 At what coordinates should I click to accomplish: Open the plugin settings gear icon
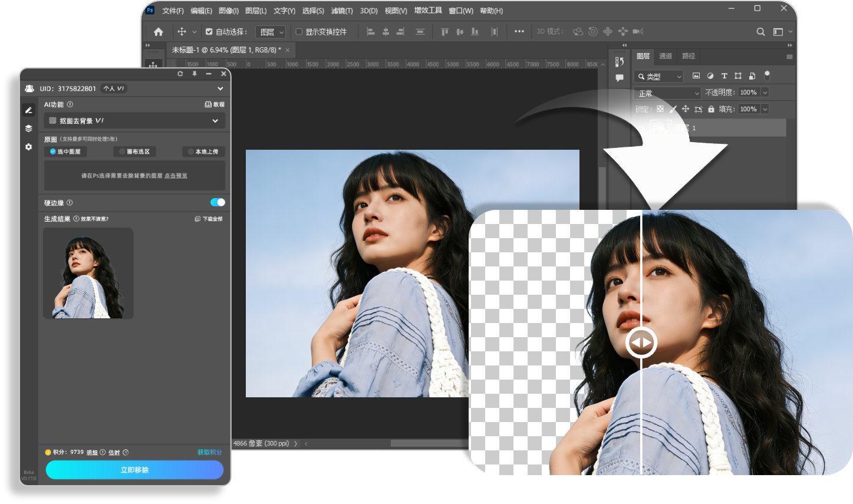(28, 147)
